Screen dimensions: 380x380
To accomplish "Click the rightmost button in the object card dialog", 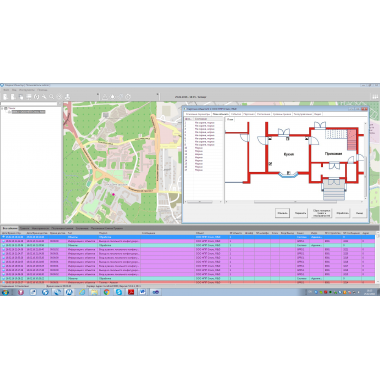I will (359, 213).
